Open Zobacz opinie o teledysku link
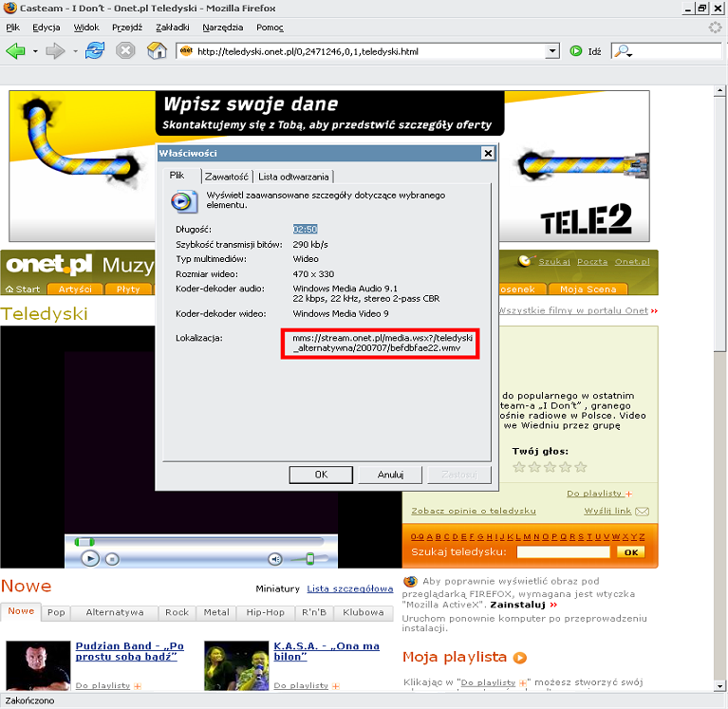The height and width of the screenshot is (709, 728). (x=473, y=511)
